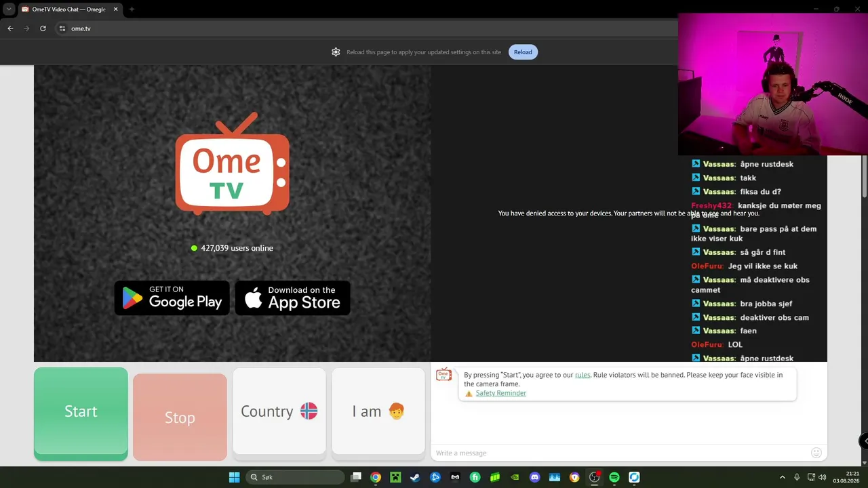
Task: Launch Minecraft from the taskbar
Action: 395,477
